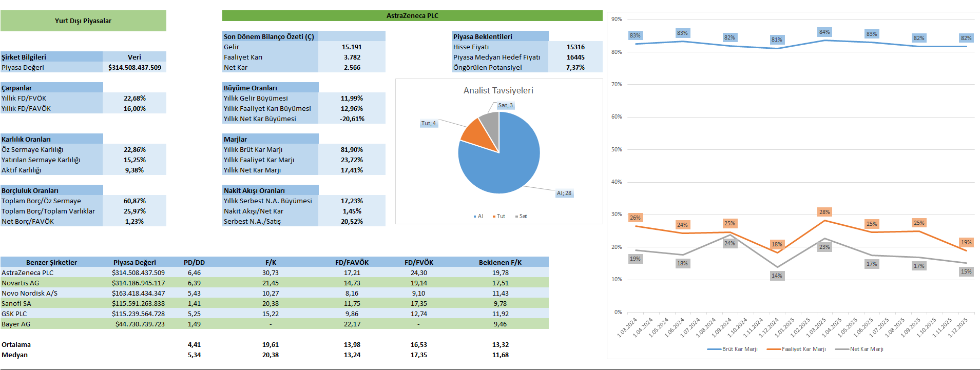
Task: Select the AstraZeneca PLC green title banner
Action: pos(412,16)
